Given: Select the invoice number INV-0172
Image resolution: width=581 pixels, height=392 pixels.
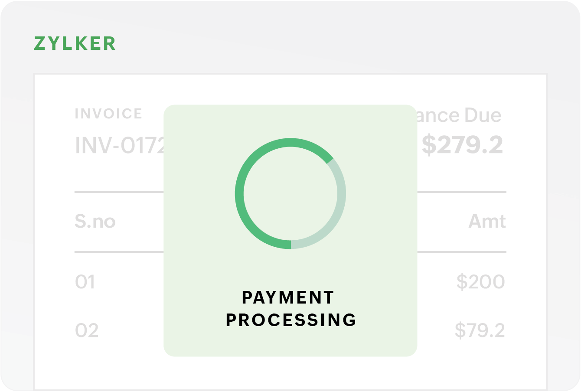Looking at the screenshot, I should [120, 145].
